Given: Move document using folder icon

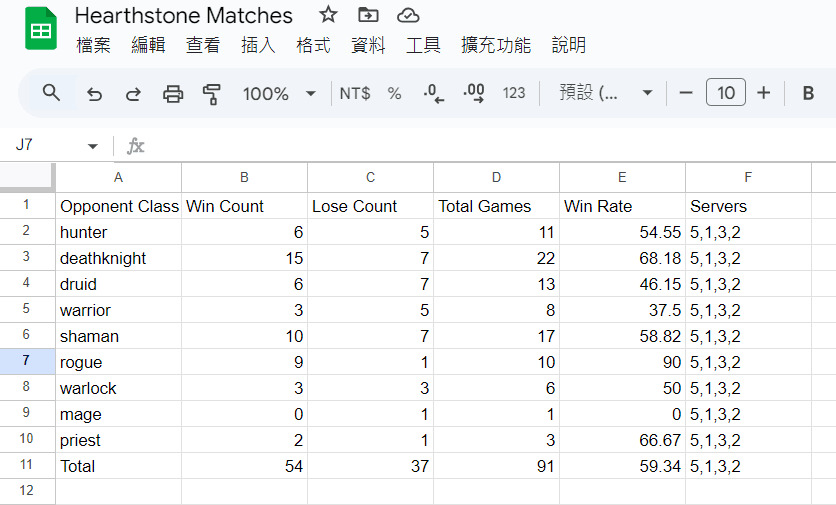Looking at the screenshot, I should [x=368, y=15].
